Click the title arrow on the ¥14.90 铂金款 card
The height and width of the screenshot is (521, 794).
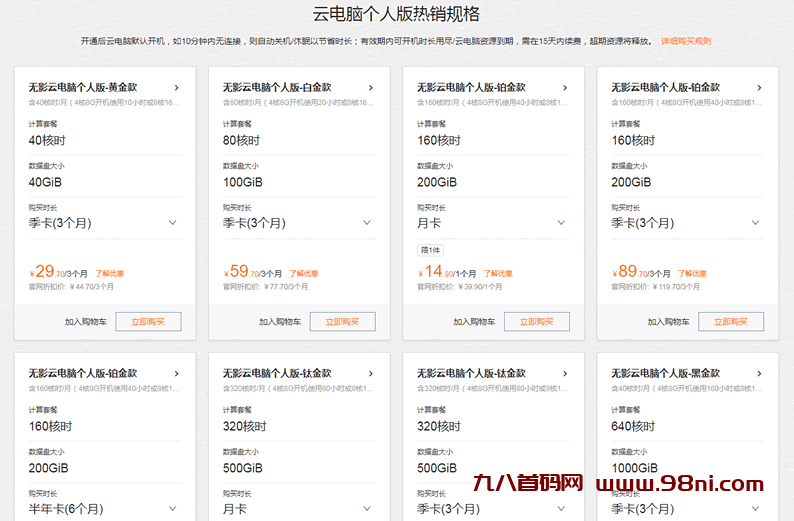click(565, 88)
